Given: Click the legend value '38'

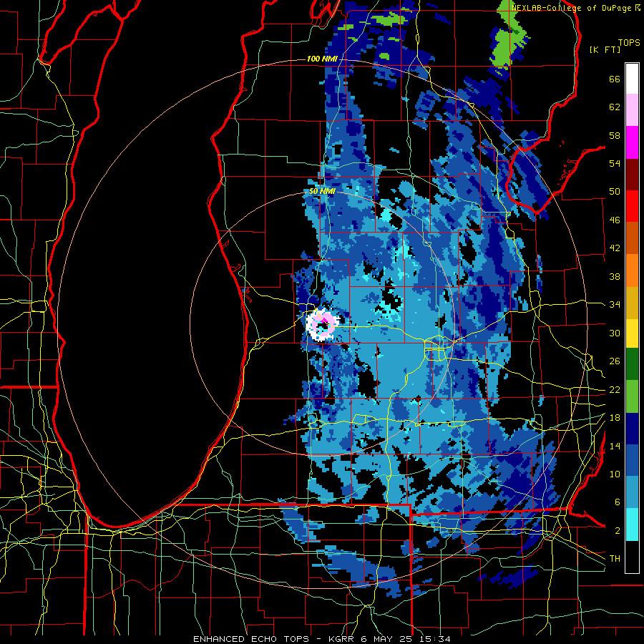Looking at the screenshot, I should [615, 276].
